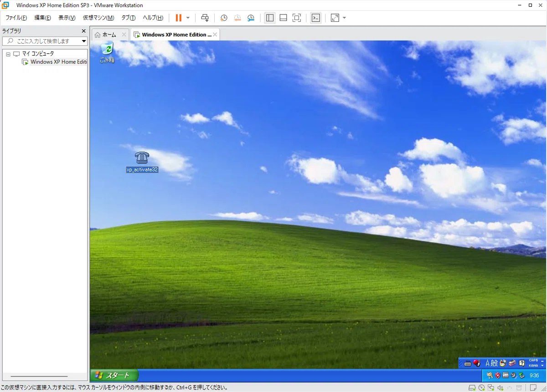This screenshot has height=392, width=547.
Task: Toggle the console view button
Action: [315, 18]
